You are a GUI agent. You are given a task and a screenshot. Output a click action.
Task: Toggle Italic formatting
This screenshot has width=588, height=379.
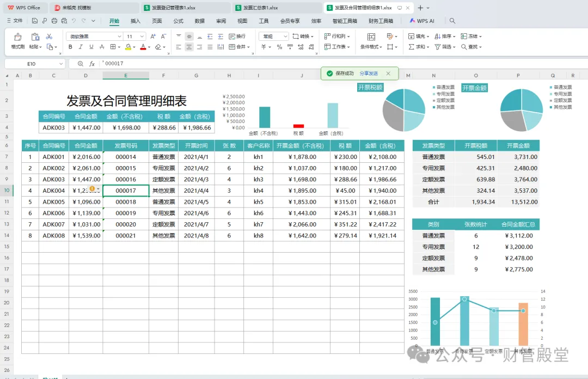(81, 47)
